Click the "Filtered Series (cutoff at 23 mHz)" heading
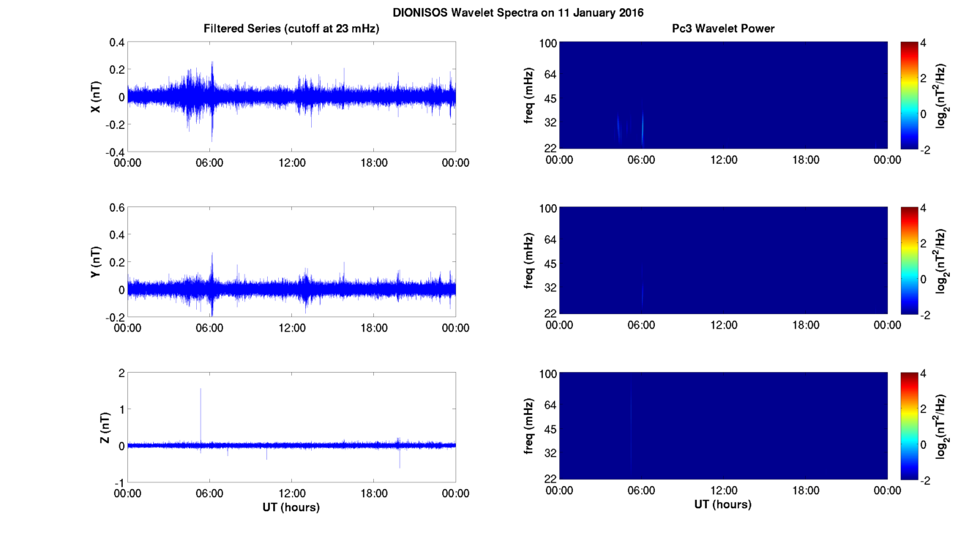980x552 pixels. [291, 29]
